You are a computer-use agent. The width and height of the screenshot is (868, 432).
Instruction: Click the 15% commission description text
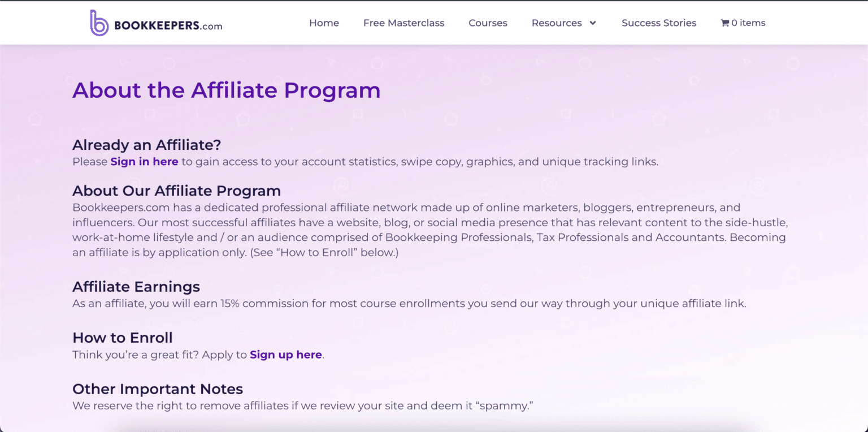[409, 303]
